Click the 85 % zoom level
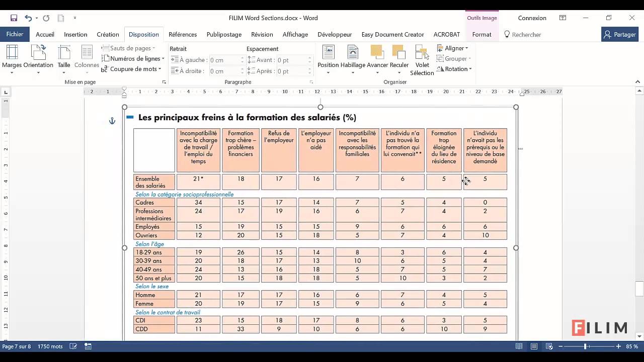The width and height of the screenshot is (644, 362). pos(632,346)
